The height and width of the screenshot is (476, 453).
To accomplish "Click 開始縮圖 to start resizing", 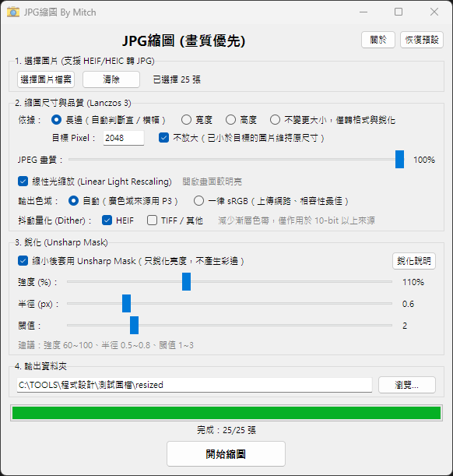I will 226,454.
